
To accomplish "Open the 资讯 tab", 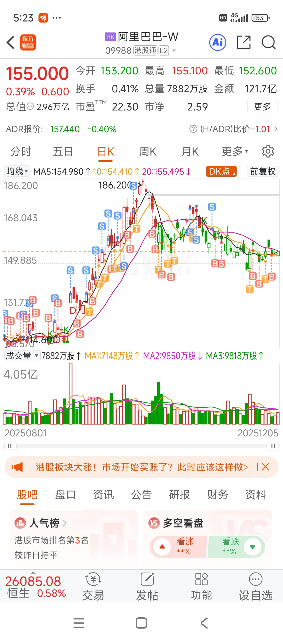I will (104, 495).
